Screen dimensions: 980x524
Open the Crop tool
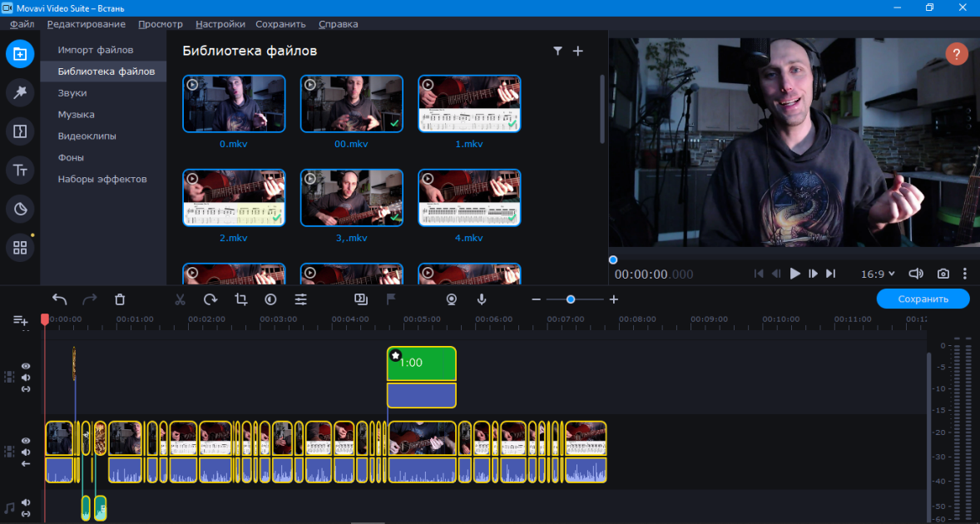click(240, 299)
